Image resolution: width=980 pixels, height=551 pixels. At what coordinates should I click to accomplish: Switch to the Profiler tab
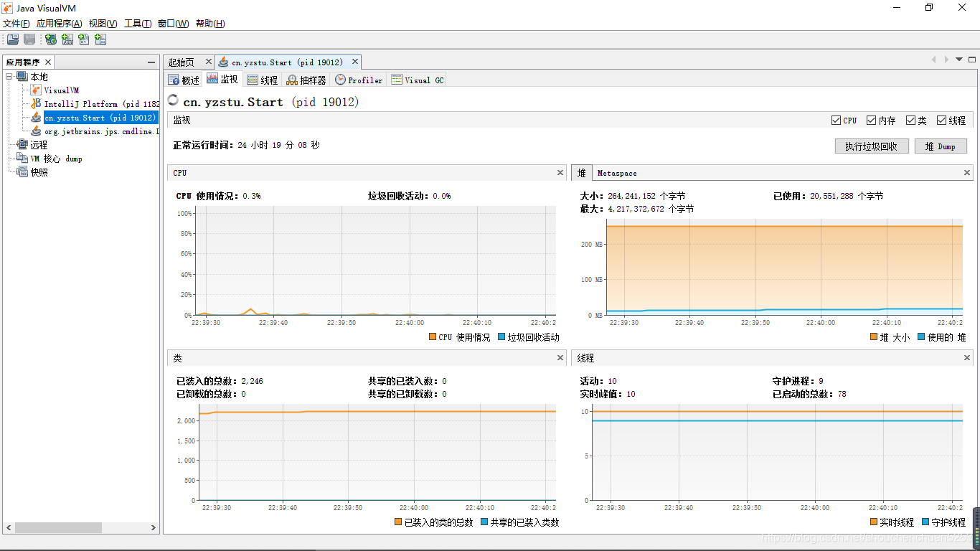(359, 80)
